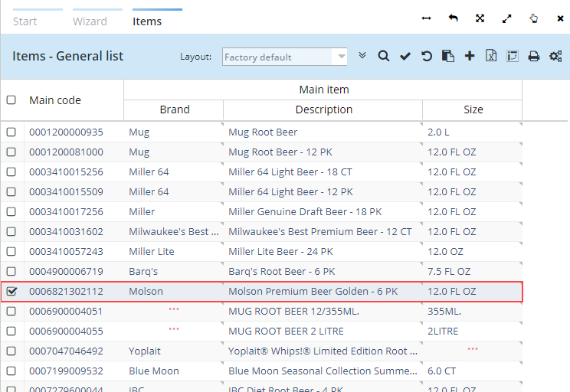Switch to the Wizard tab
Viewport: 570px width, 392px height.
[90, 21]
